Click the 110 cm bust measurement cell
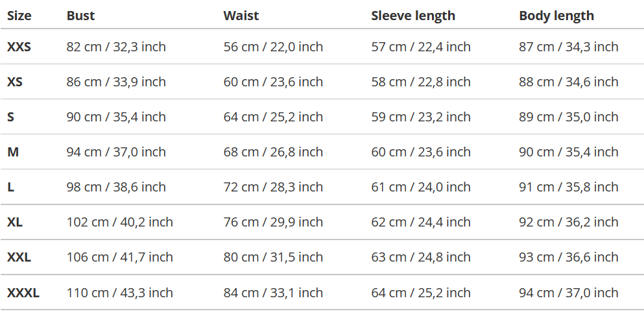Screen dimensions: 644x331 119,293
